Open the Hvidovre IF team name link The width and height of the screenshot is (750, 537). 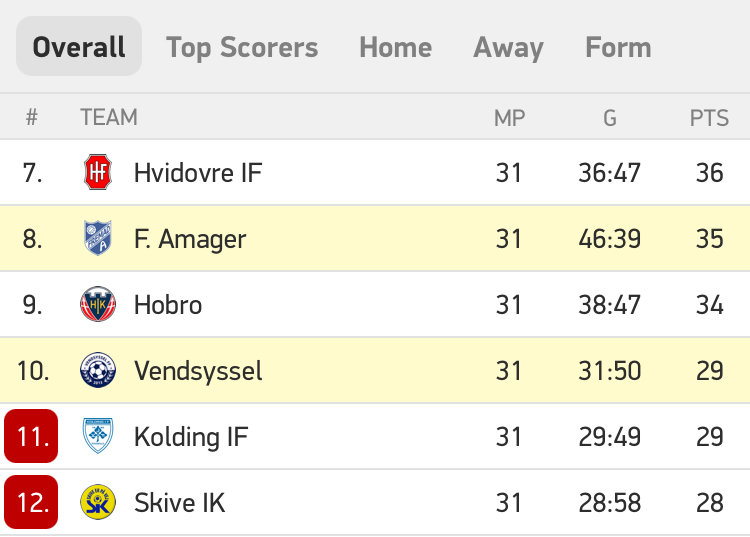198,173
